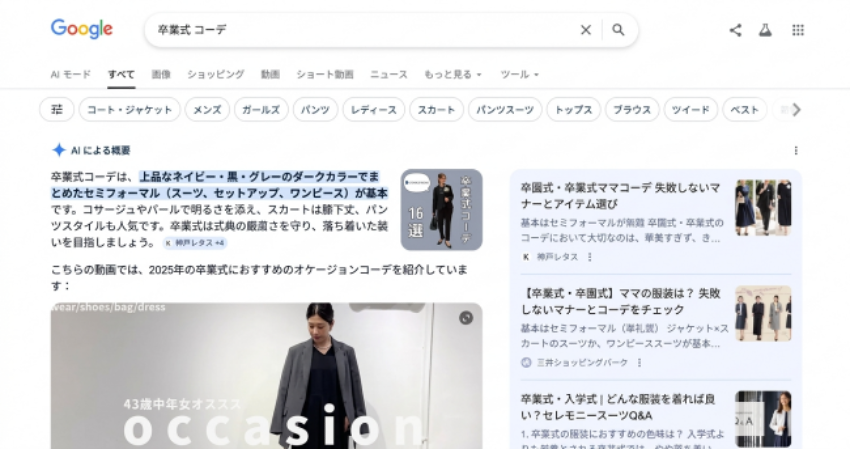The height and width of the screenshot is (450, 850).
Task: Play the occasion outfit video preview
Action: (266, 376)
